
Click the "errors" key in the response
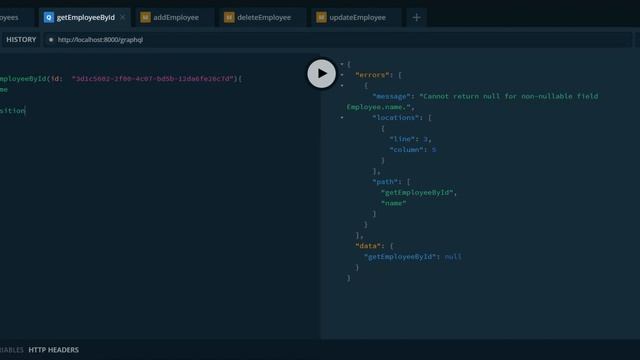coord(372,75)
